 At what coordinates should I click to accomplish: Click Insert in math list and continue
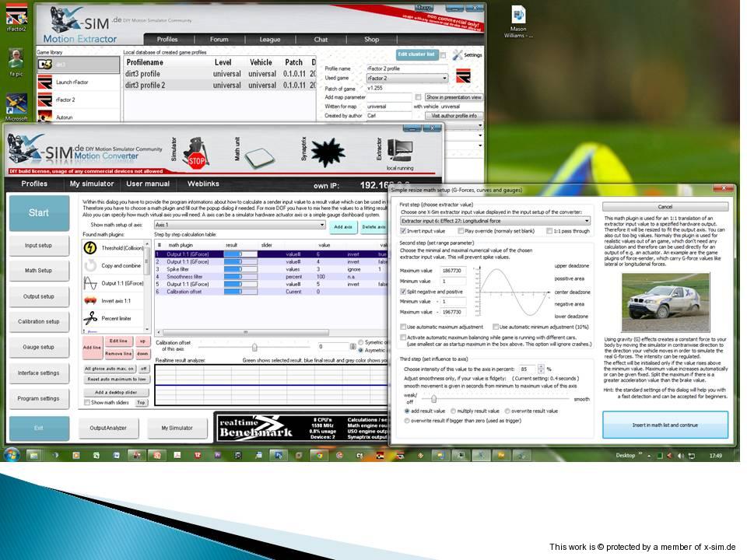(665, 425)
